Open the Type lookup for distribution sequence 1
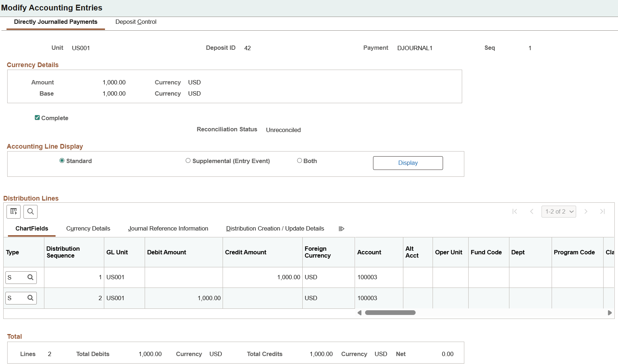 (31, 277)
